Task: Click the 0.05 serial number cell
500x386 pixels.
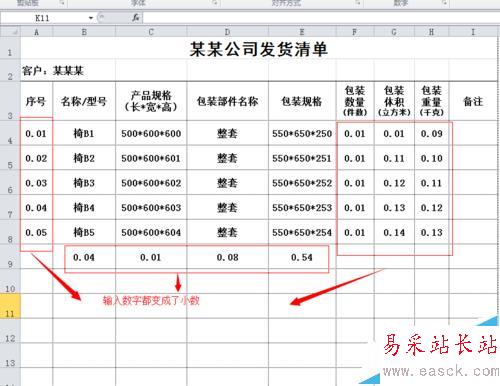Action: pyautogui.click(x=36, y=232)
